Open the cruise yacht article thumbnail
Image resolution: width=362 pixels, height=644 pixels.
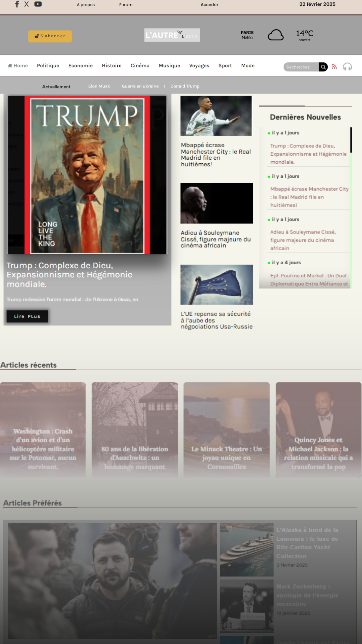[247, 550]
